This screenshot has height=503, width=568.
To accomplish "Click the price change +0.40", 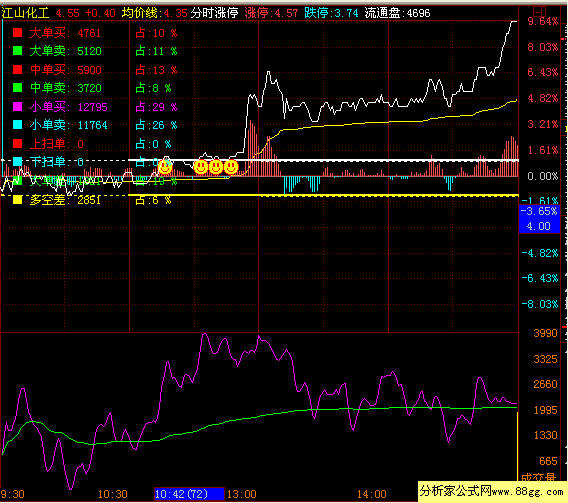I will click(100, 13).
